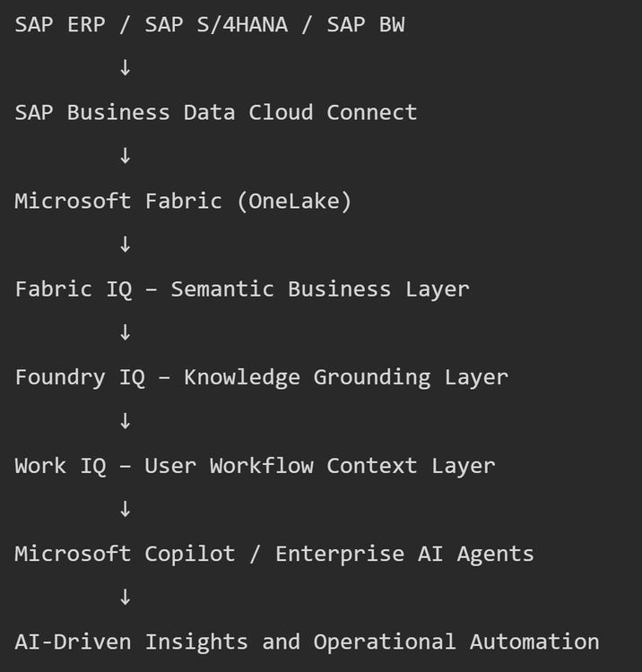Click the arrow above the Work IQ line
The image size is (642, 672).
click(125, 421)
